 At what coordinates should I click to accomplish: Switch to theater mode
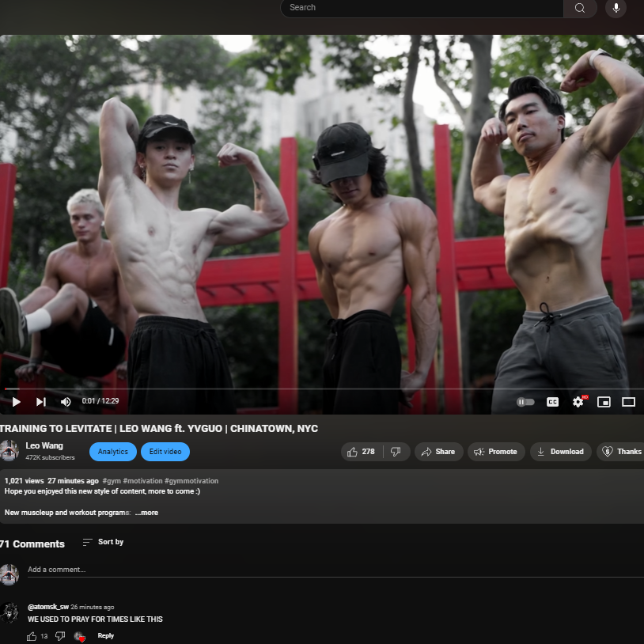[628, 402]
